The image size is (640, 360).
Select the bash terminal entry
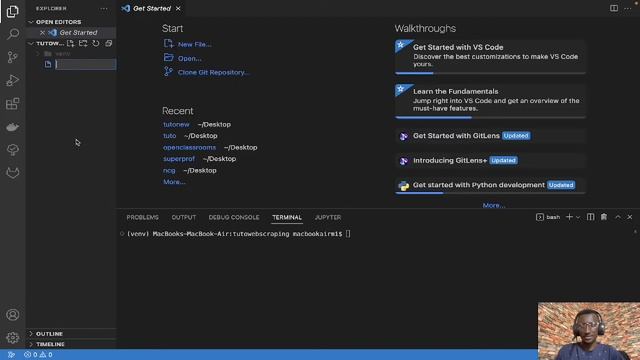coord(548,217)
